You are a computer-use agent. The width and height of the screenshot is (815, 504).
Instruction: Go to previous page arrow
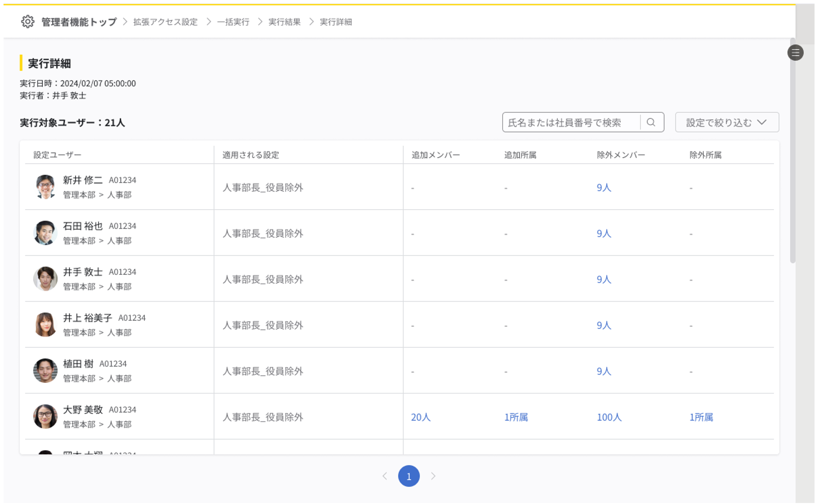pos(384,476)
